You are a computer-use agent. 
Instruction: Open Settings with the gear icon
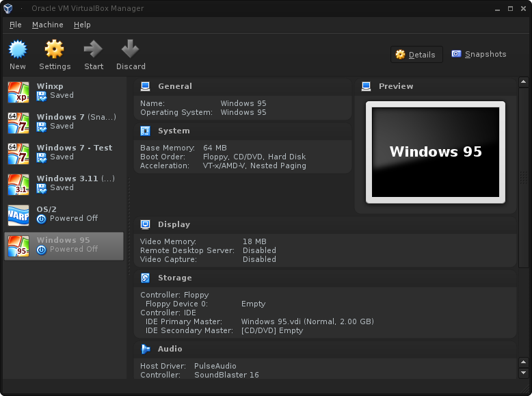coord(54,49)
